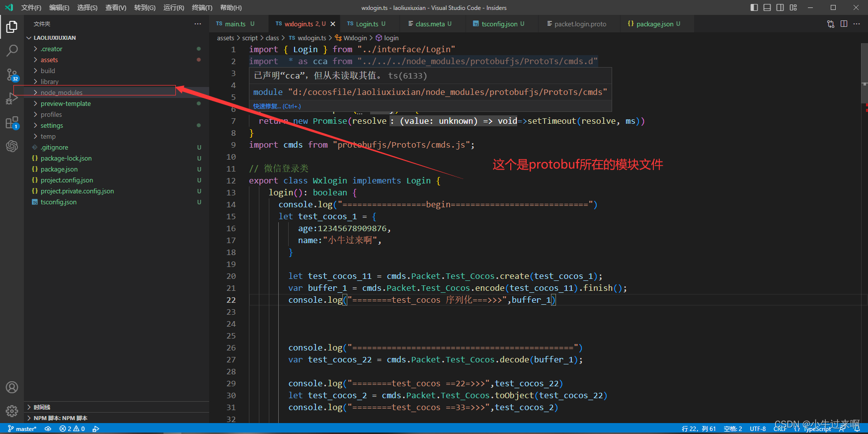The image size is (868, 434).
Task: Open the ChatGPT extension icon in activity bar
Action: 12,146
